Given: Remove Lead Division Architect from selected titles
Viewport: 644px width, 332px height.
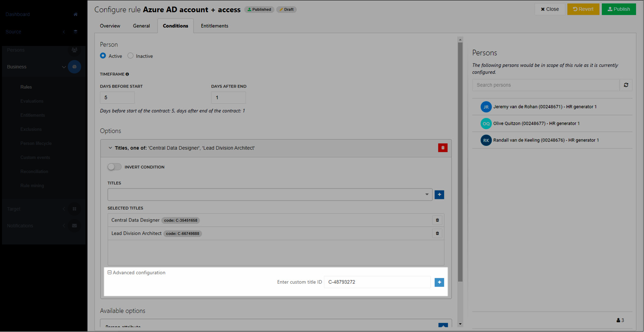Looking at the screenshot, I should click(437, 233).
